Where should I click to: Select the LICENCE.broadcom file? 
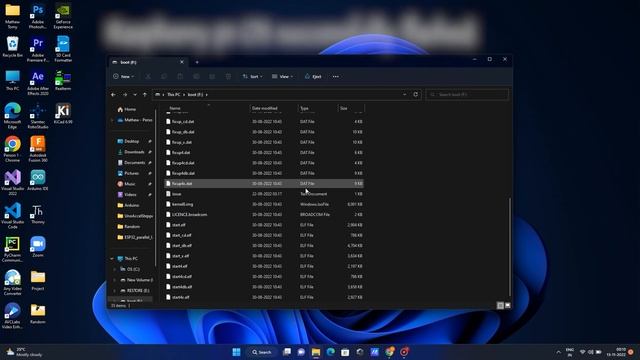[264, 214]
